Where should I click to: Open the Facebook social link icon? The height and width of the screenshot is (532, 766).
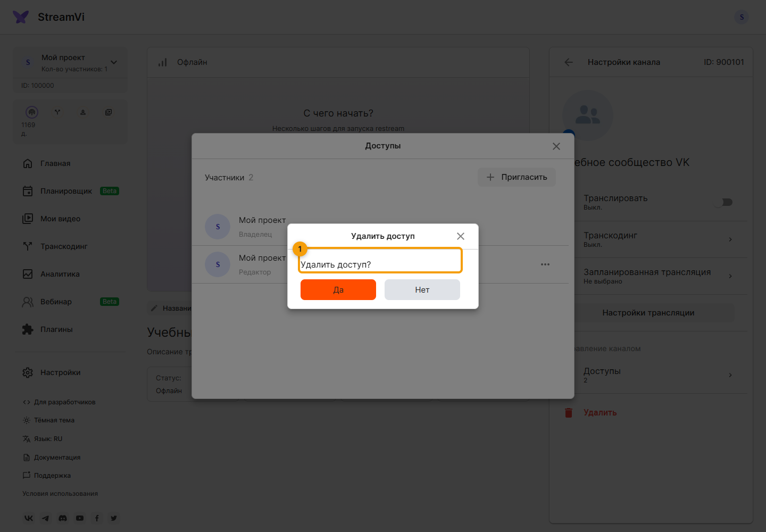tap(97, 518)
